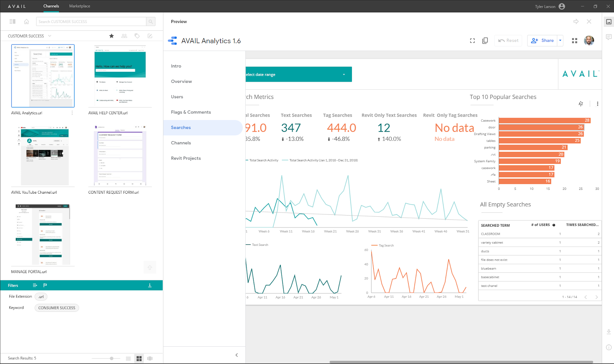Open more options for AVAIL Analytics.url
This screenshot has height=364, width=614.
(72, 113)
